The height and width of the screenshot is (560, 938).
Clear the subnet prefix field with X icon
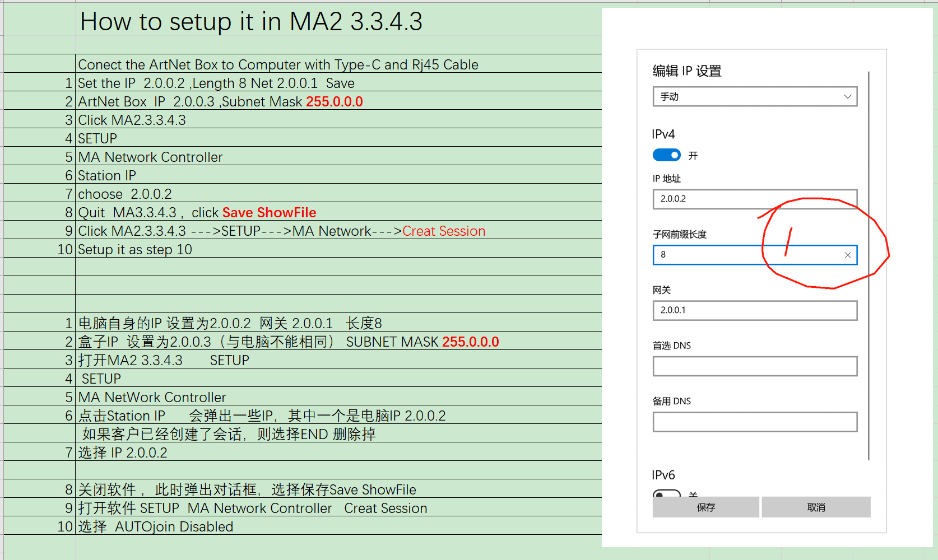(x=848, y=255)
